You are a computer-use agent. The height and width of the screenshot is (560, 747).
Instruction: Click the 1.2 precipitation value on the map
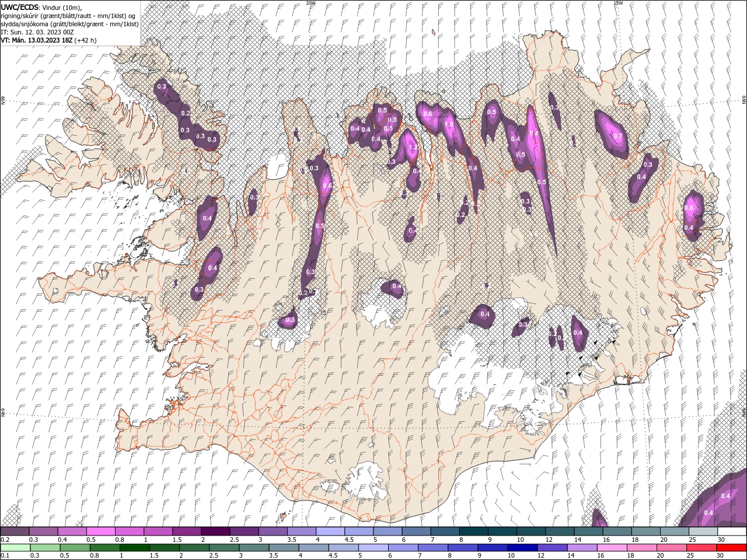pyautogui.click(x=413, y=148)
